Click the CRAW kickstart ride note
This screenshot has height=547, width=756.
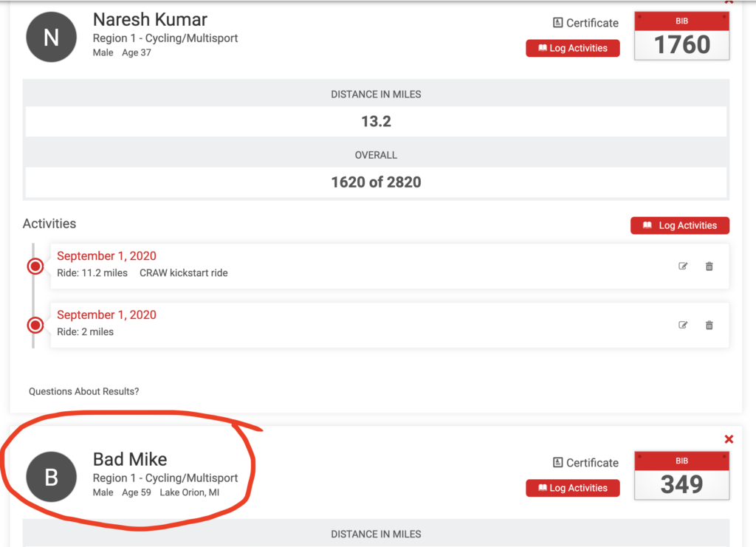[184, 273]
